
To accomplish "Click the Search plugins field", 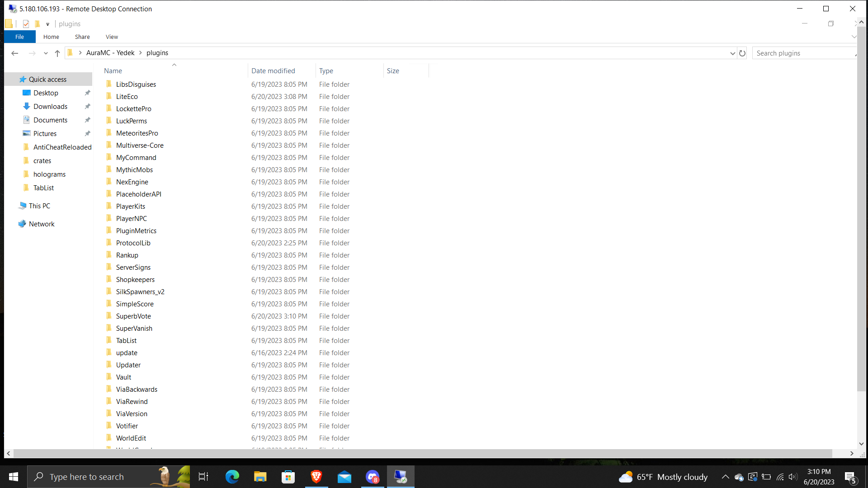I will tap(804, 53).
